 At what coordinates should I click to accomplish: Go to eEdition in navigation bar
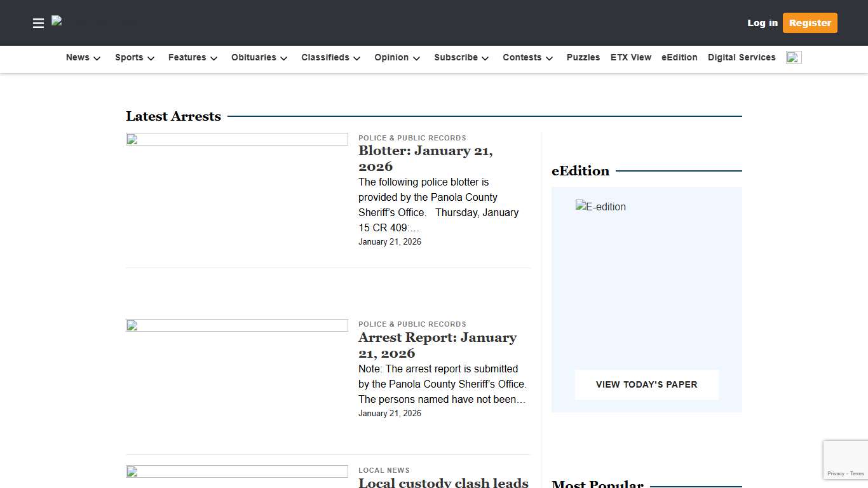tap(679, 58)
